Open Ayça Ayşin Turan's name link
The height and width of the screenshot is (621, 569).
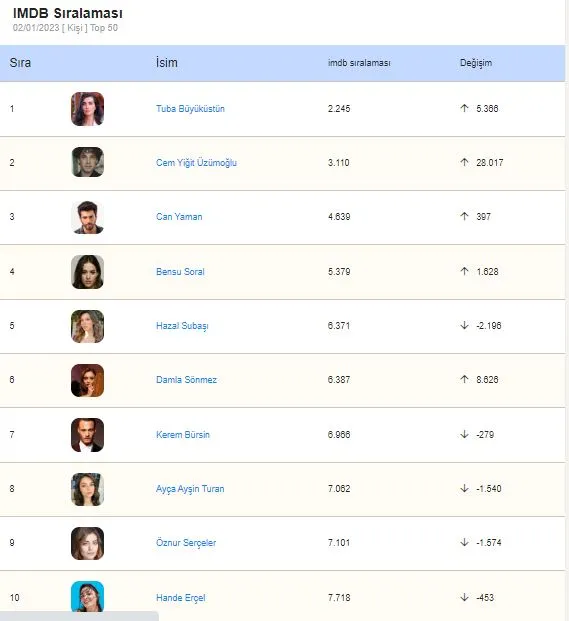click(190, 489)
